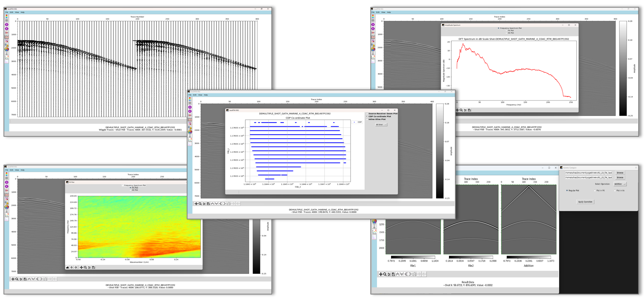644x298 pixels.
Task: Click the home icon in the FK Plot toolbar
Action: tap(67, 267)
